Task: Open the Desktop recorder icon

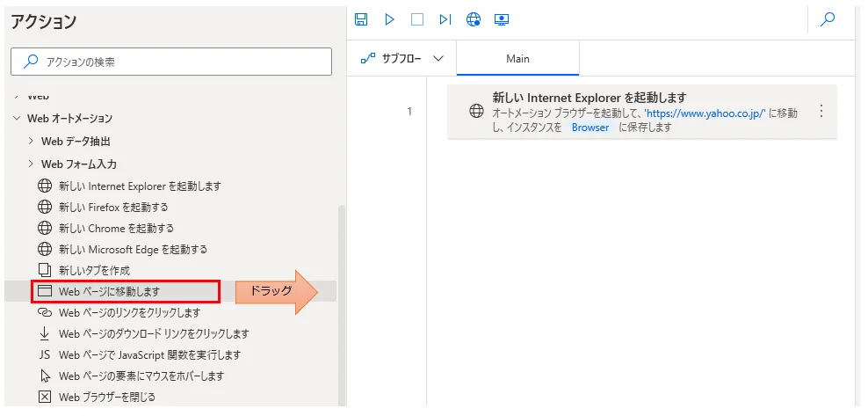Action: pyautogui.click(x=502, y=19)
